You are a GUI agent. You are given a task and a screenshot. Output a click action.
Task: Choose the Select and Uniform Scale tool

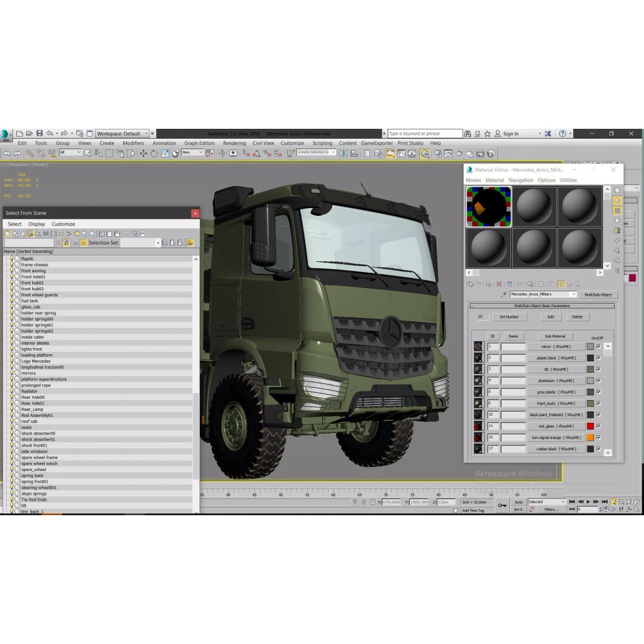[165, 154]
